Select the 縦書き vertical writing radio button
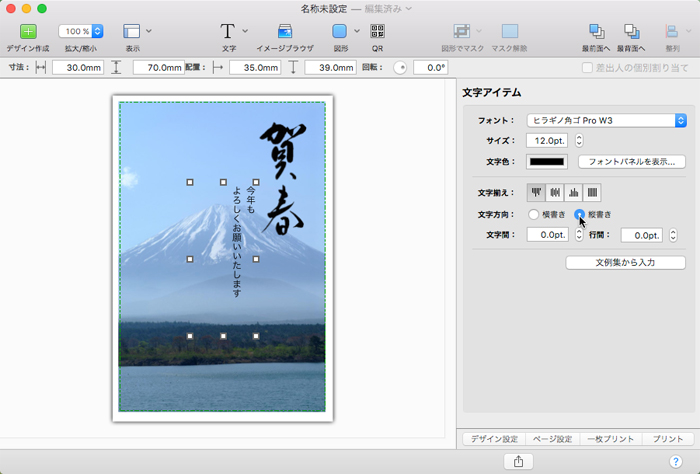700x474 pixels. coord(580,214)
